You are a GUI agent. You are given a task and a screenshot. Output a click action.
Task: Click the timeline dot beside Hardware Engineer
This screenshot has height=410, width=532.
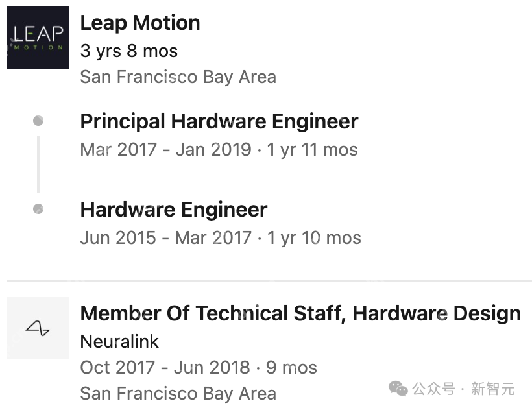[x=38, y=209]
